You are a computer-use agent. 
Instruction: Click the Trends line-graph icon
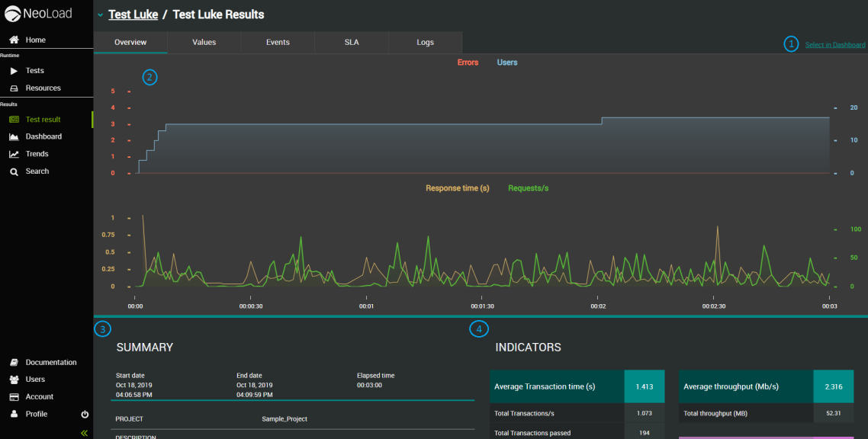click(14, 154)
